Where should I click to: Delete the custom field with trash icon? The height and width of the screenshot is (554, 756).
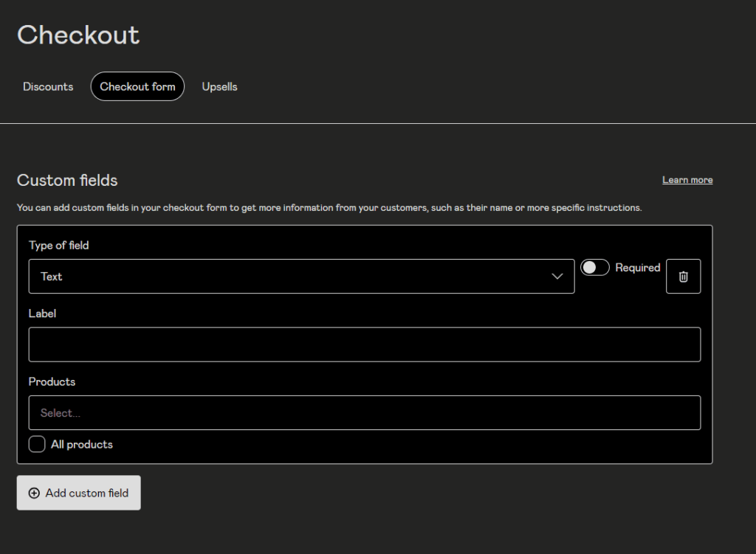(x=683, y=277)
